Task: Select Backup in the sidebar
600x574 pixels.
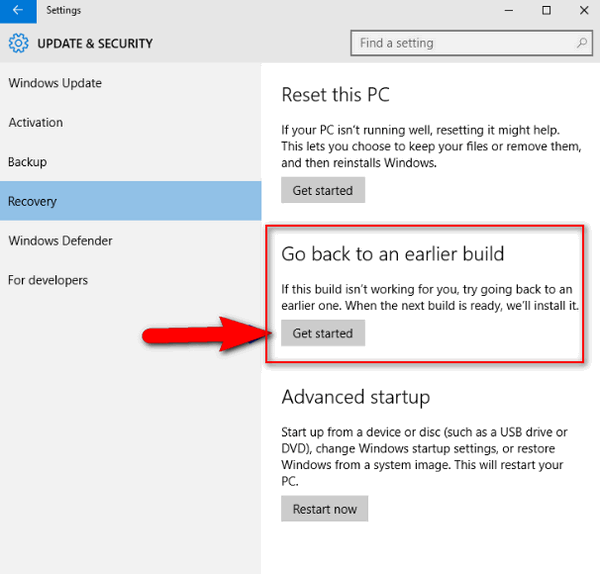Action: [130, 162]
